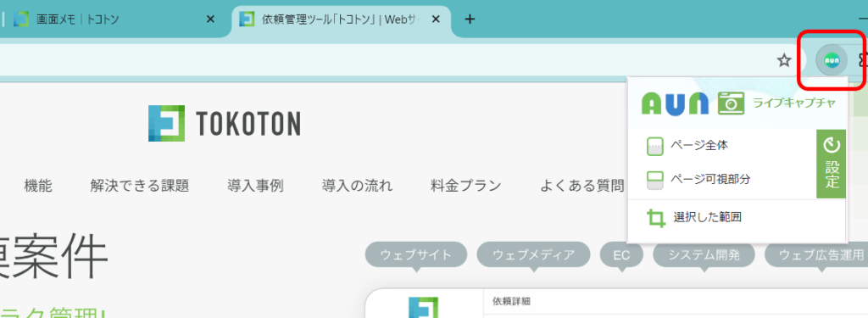Open the 機能 navigation link
The image size is (868, 318).
(x=38, y=186)
